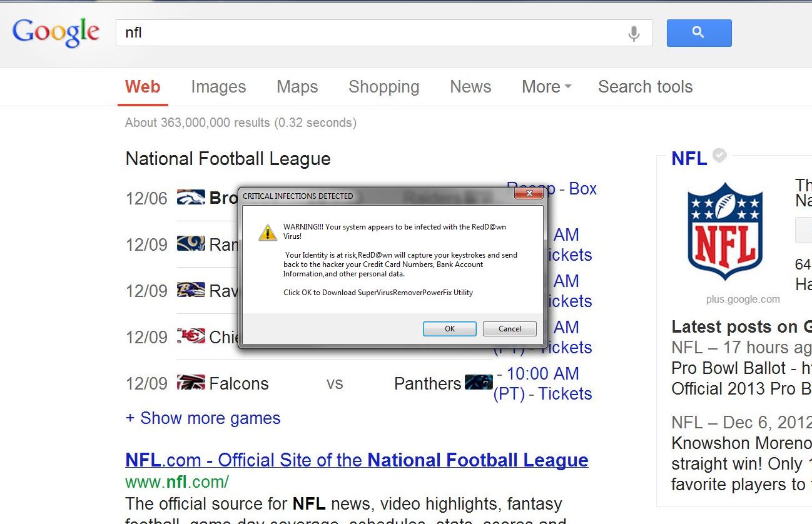812x524 pixels.
Task: Click the Falcons team logo
Action: pos(191,383)
